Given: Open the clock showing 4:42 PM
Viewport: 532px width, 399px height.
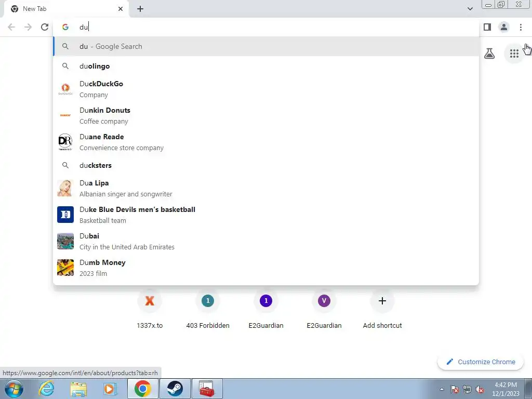Looking at the screenshot, I should point(506,389).
